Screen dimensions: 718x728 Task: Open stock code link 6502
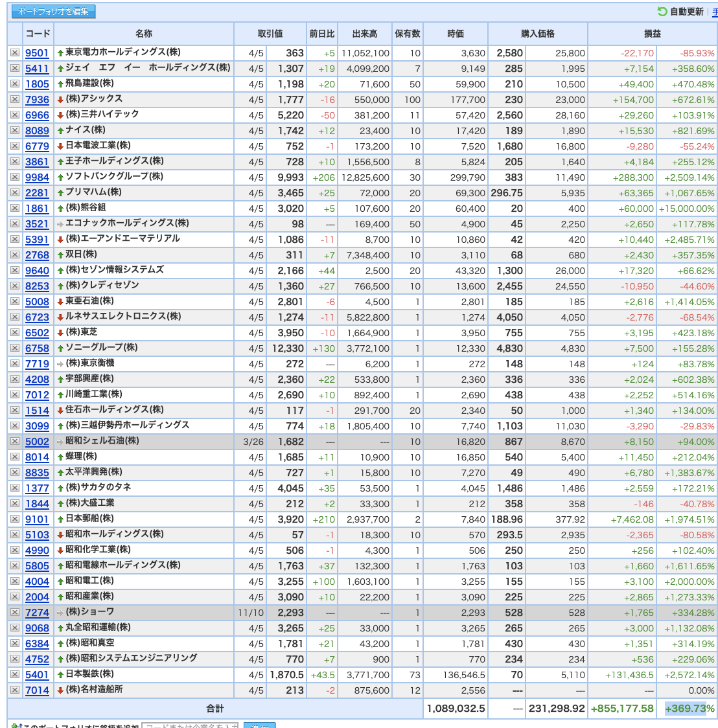(x=37, y=333)
